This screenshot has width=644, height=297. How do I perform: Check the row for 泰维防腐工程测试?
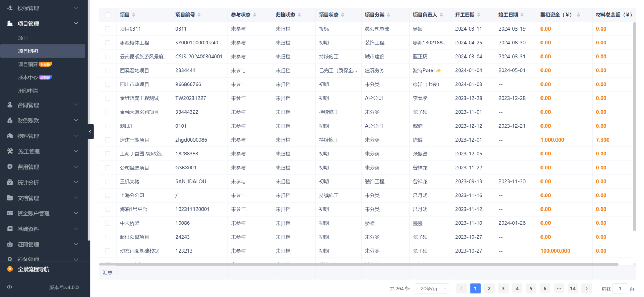point(108,98)
